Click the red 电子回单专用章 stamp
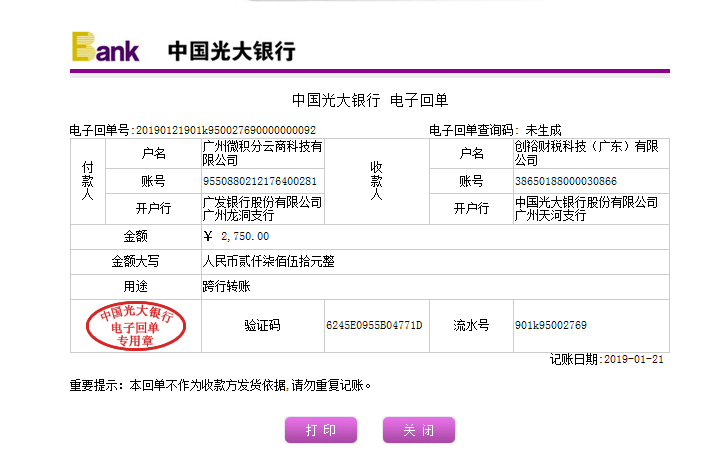The height and width of the screenshot is (460, 702). [x=136, y=326]
